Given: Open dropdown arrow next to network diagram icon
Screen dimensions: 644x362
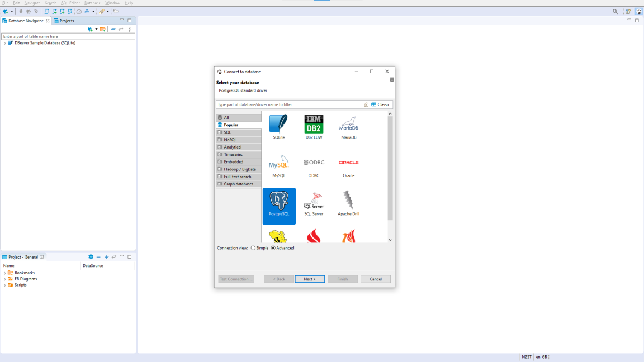Looking at the screenshot, I should 93,12.
